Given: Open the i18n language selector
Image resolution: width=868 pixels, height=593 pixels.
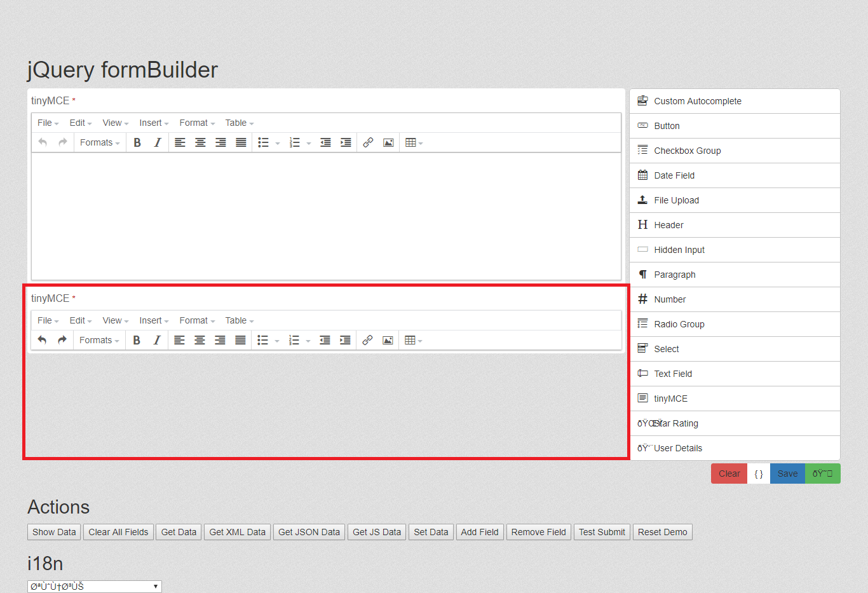Looking at the screenshot, I should (94, 585).
